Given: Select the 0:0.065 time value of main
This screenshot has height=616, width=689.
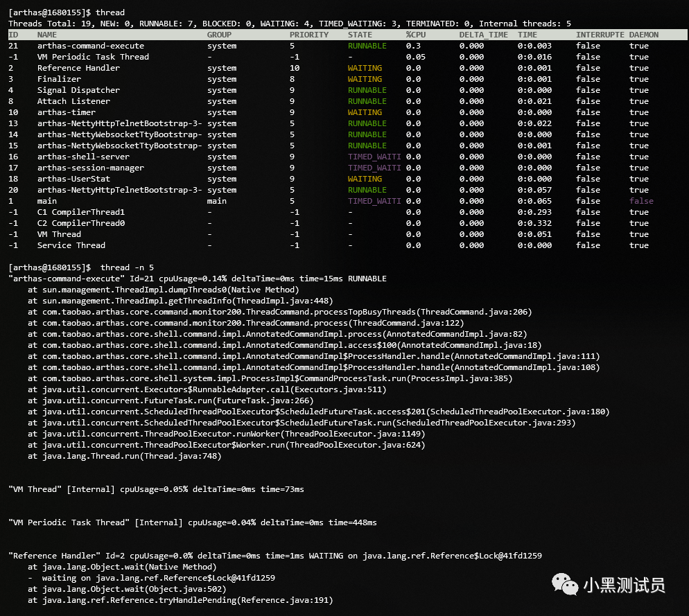Looking at the screenshot, I should tap(534, 201).
